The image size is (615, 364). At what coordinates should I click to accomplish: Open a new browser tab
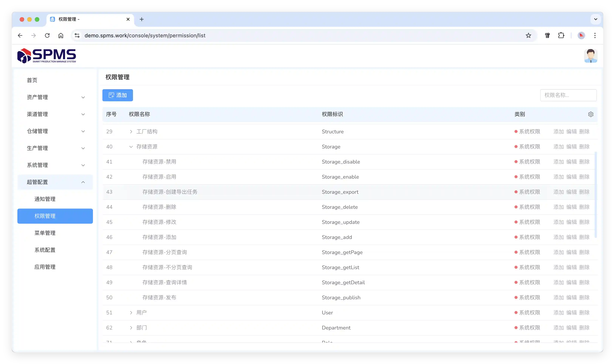point(141,19)
